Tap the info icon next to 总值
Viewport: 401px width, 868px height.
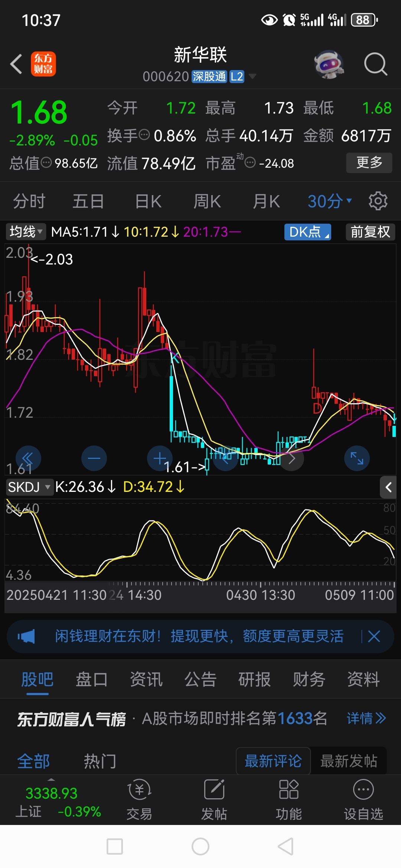point(46,162)
